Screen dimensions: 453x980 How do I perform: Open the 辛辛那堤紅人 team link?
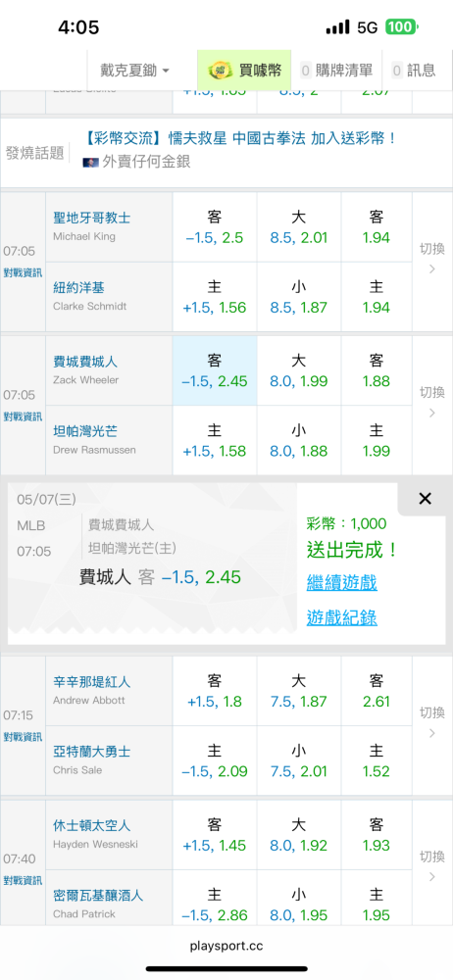pos(92,682)
